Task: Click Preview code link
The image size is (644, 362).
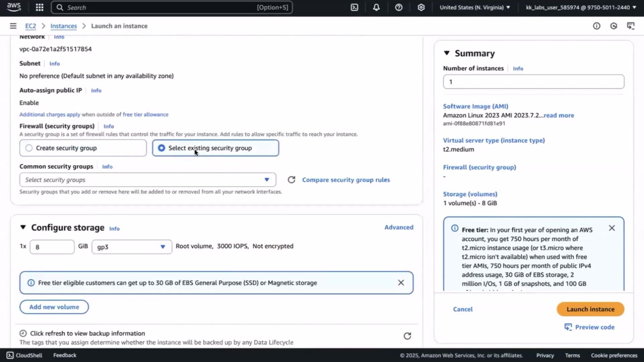Action: [x=589, y=327]
